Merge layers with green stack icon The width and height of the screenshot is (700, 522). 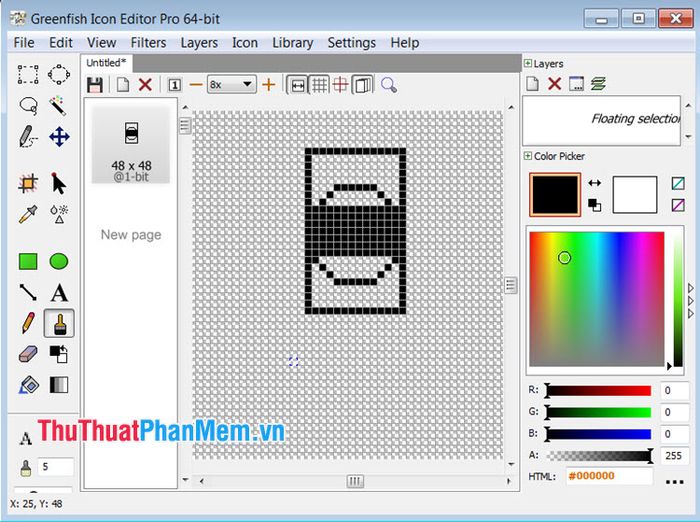pyautogui.click(x=598, y=84)
